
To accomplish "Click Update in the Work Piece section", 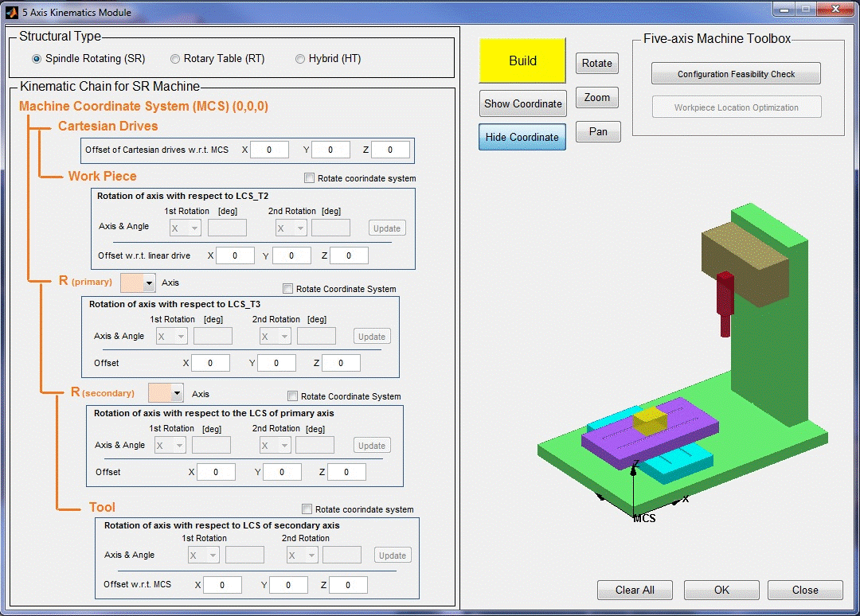I will pyautogui.click(x=387, y=228).
